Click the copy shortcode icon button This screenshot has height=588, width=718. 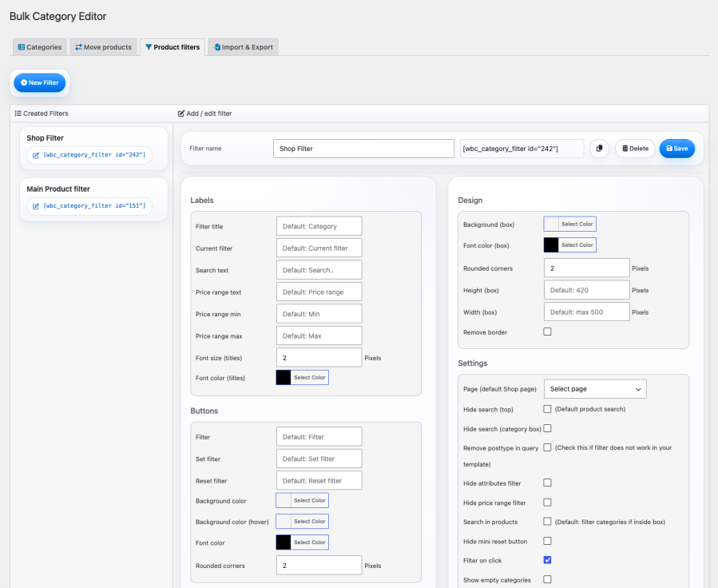tap(599, 149)
